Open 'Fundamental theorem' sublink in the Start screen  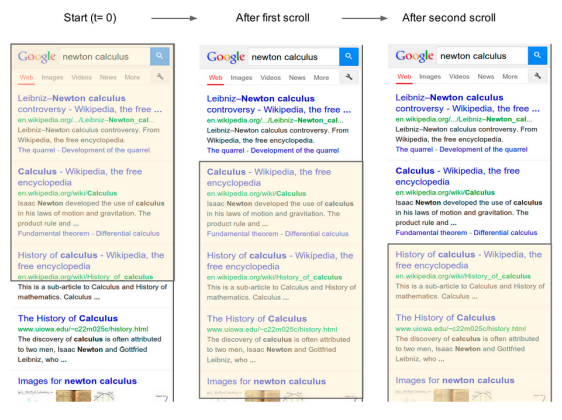coord(53,234)
